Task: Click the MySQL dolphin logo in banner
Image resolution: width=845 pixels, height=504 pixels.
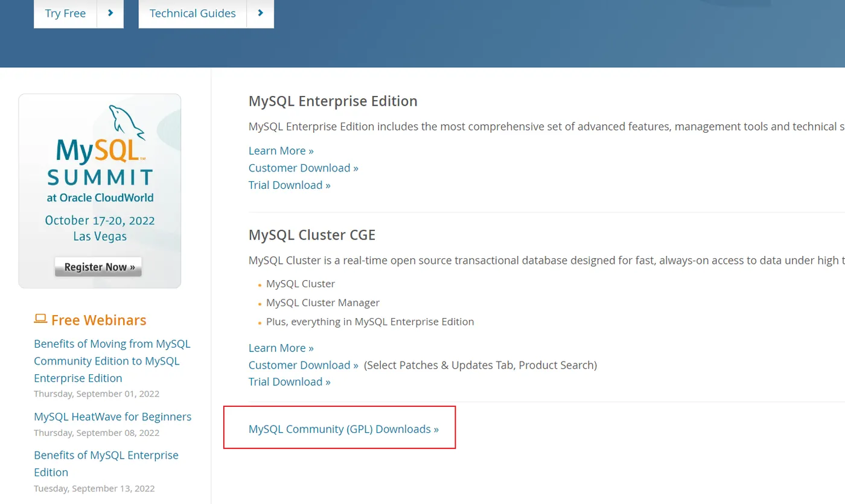Action: click(126, 119)
